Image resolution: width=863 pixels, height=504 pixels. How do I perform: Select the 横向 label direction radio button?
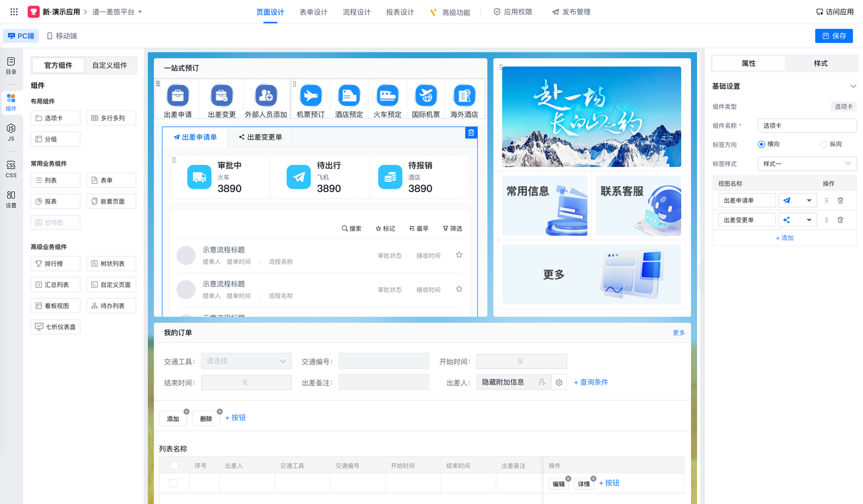tap(761, 144)
